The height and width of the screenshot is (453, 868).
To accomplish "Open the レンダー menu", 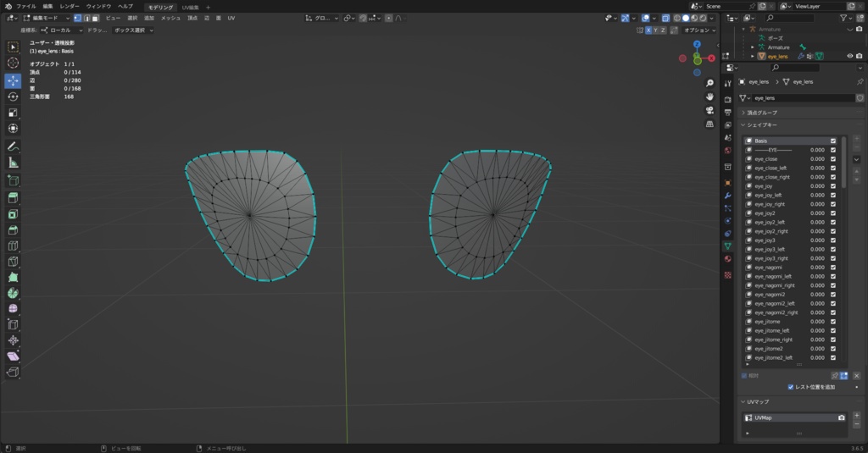I will click(70, 6).
